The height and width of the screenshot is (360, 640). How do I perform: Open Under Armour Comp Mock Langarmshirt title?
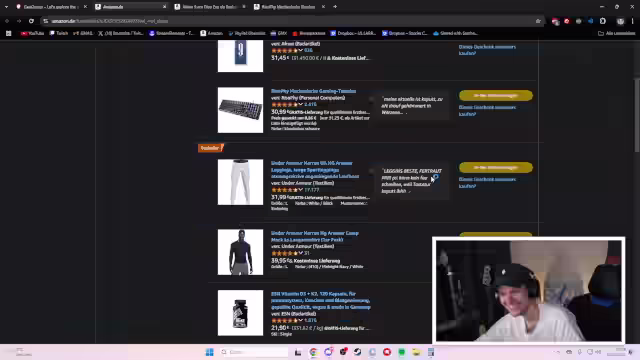315,236
